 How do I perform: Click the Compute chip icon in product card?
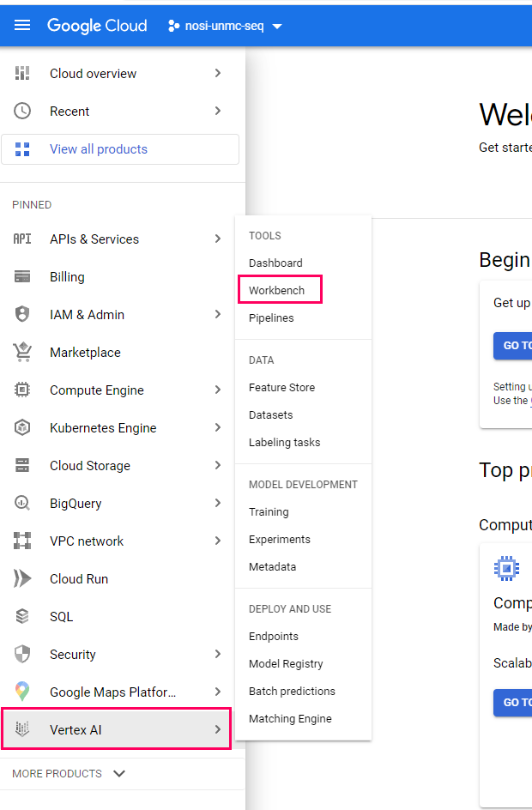tap(507, 568)
